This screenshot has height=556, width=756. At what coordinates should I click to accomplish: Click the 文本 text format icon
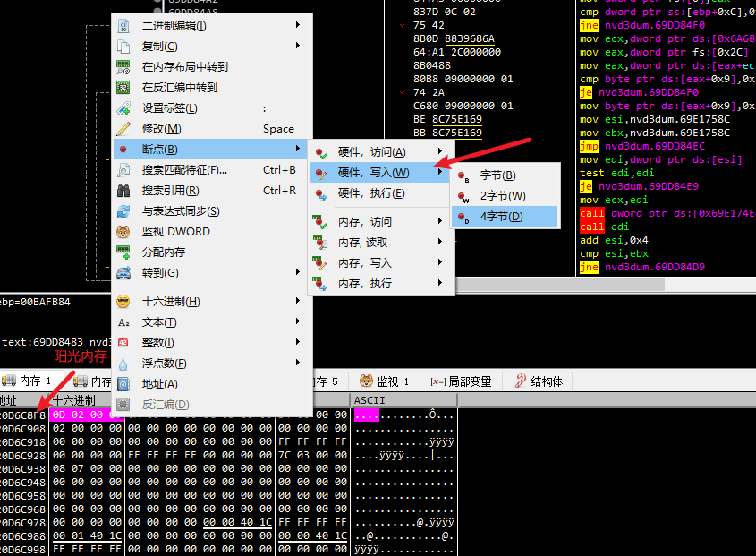123,322
